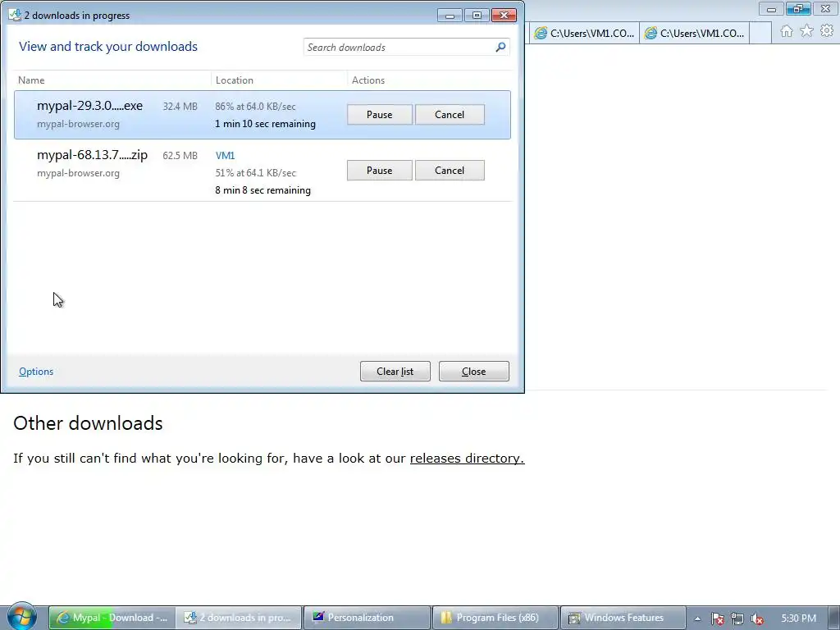The image size is (840, 630).
Task: Cancel the mypal-68.13.7 zip download
Action: pos(450,171)
